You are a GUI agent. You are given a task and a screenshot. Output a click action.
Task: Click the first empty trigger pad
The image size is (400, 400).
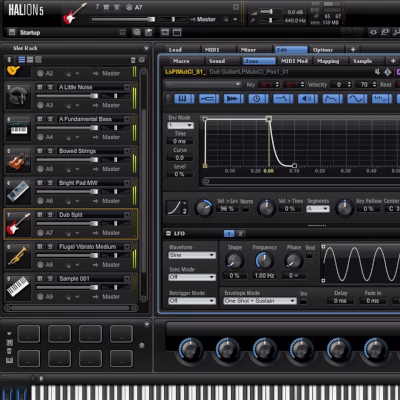29,334
